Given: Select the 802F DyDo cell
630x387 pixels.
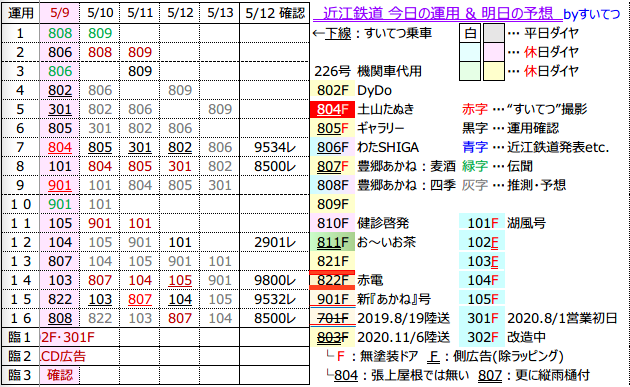Looking at the screenshot, I should tap(332, 90).
